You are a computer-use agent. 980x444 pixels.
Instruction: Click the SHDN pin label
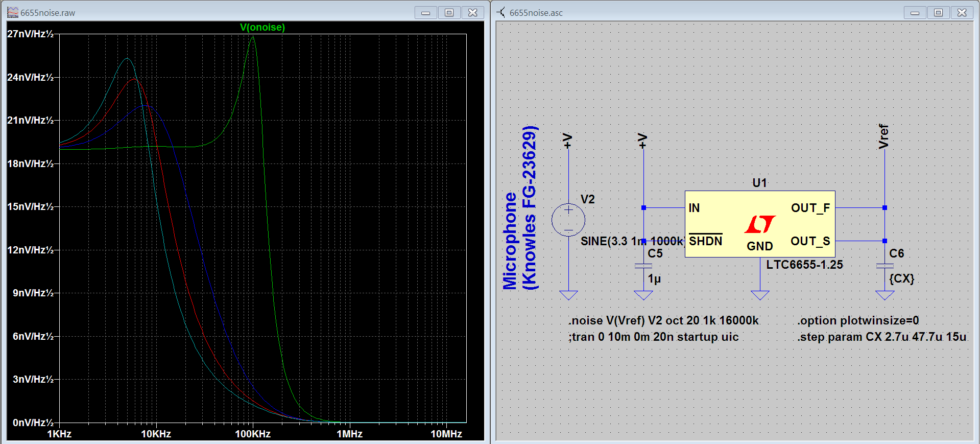tap(706, 241)
